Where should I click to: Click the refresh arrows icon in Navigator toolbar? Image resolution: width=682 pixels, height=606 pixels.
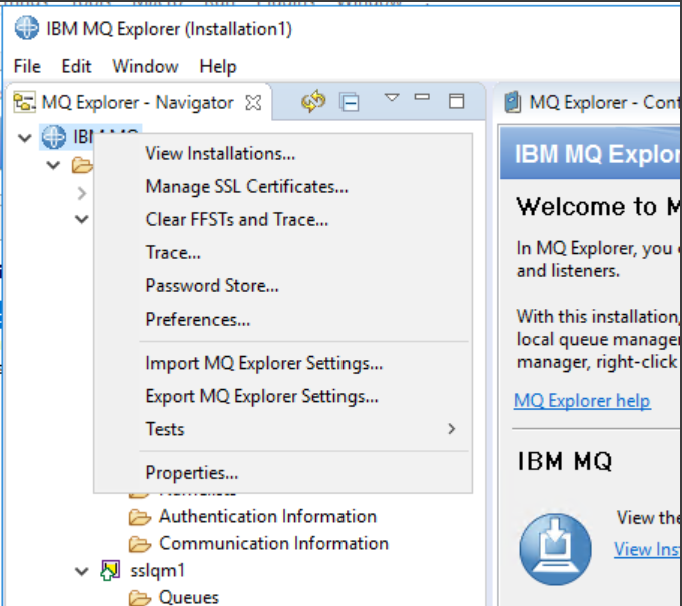(x=313, y=102)
